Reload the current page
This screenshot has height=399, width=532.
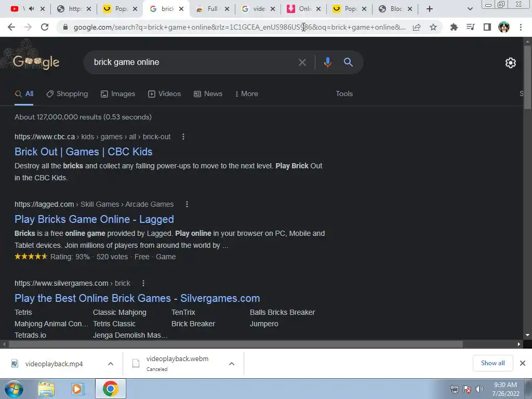45,27
